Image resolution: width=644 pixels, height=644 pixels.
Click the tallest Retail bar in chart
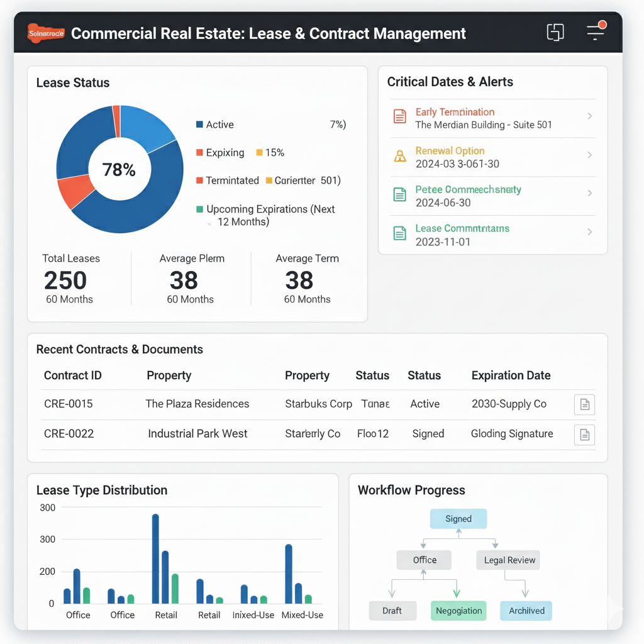[x=155, y=558]
